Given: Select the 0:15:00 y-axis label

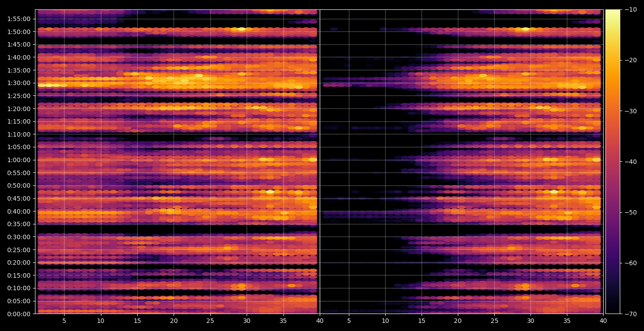Looking at the screenshot, I should point(19,275).
